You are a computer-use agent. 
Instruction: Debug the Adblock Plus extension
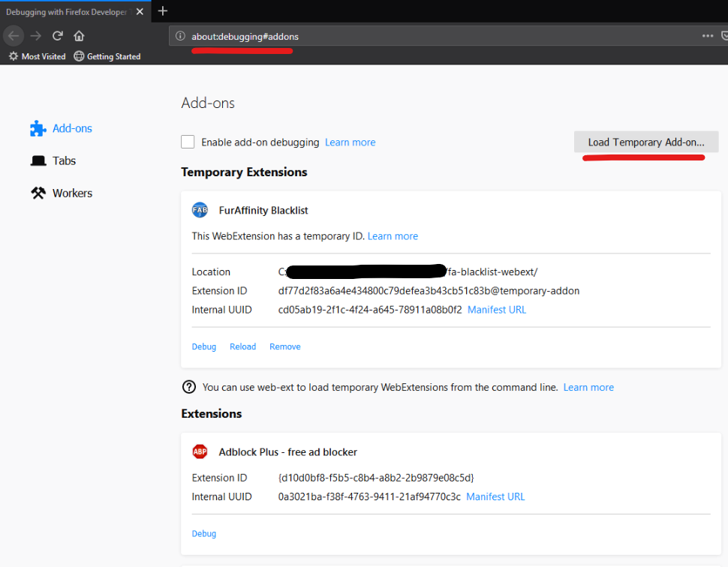(204, 533)
